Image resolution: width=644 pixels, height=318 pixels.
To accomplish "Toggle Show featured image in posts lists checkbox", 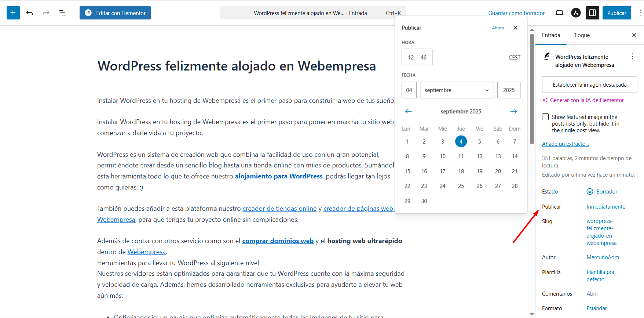I will pos(545,117).
